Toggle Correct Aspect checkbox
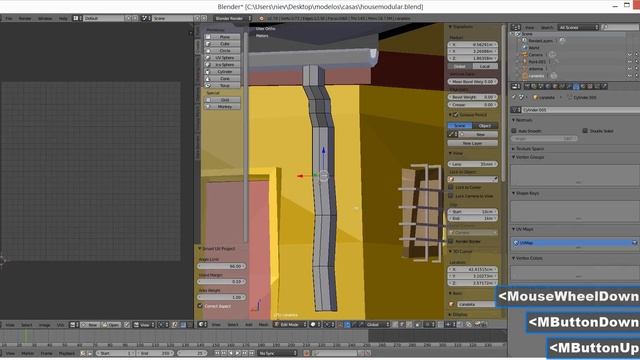 click(200, 306)
